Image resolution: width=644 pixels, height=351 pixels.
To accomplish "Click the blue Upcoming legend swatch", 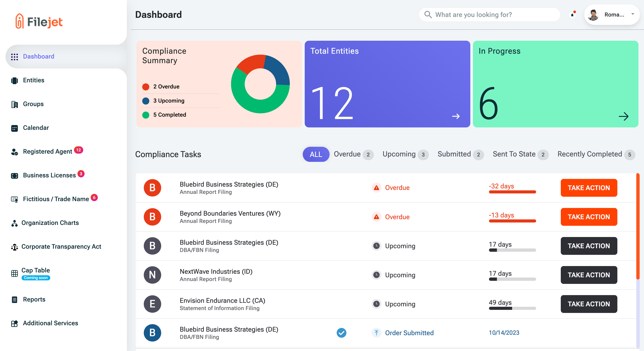I will 146,101.
